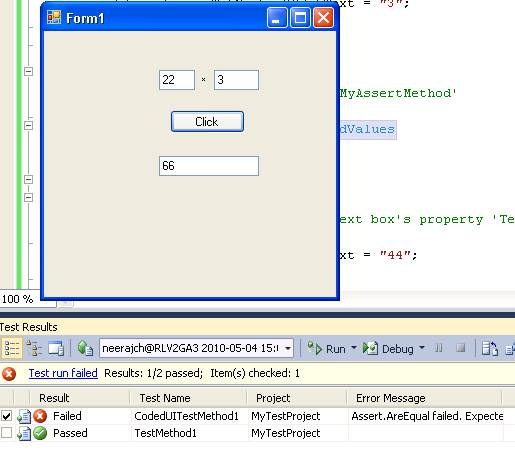Open the test run selection dropdown
515x472 pixels.
click(288, 348)
